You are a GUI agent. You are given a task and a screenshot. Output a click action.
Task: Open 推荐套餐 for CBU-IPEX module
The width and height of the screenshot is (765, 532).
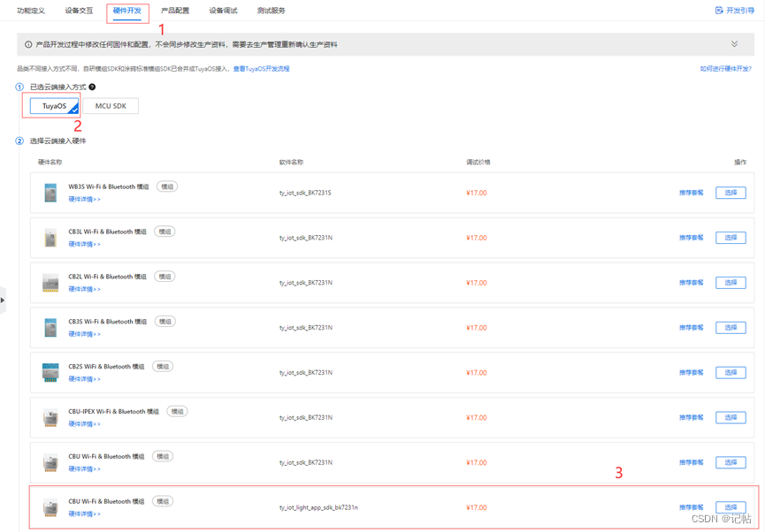(x=692, y=417)
